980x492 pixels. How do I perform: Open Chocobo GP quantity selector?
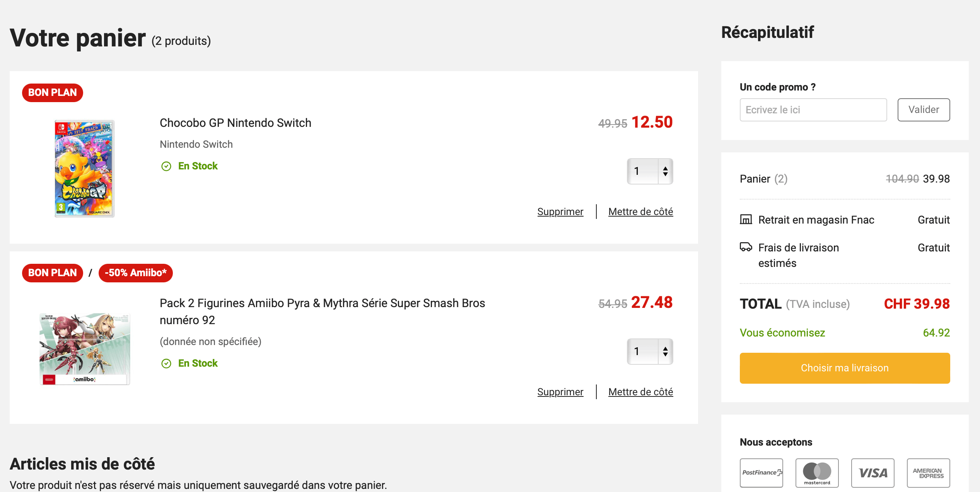650,171
